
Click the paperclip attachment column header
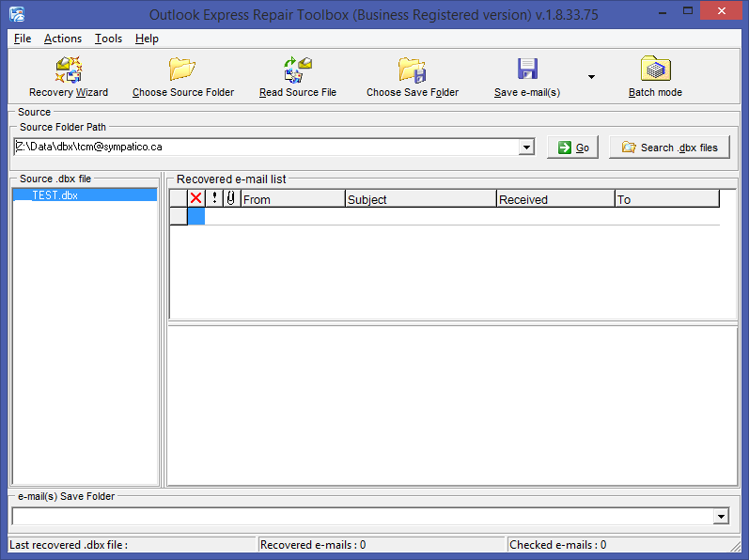click(231, 198)
